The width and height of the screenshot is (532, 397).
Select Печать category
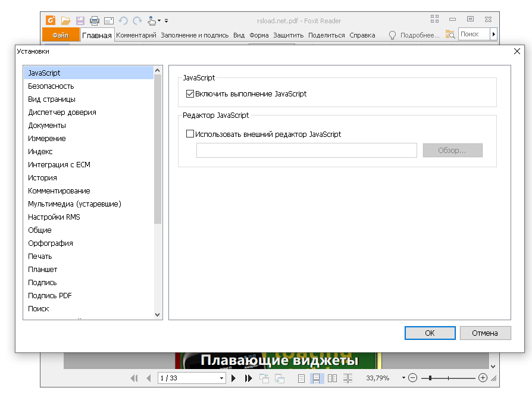(x=89, y=256)
